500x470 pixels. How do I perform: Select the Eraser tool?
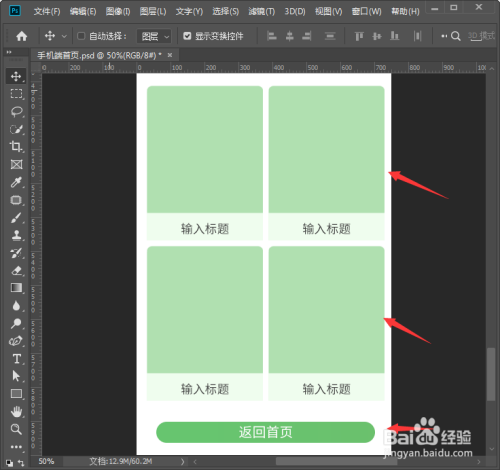(x=16, y=270)
